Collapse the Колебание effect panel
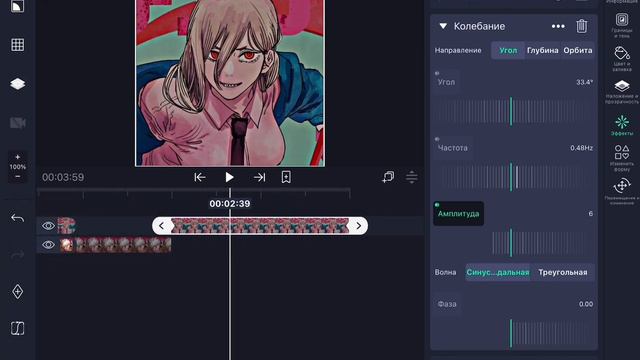 [x=443, y=26]
